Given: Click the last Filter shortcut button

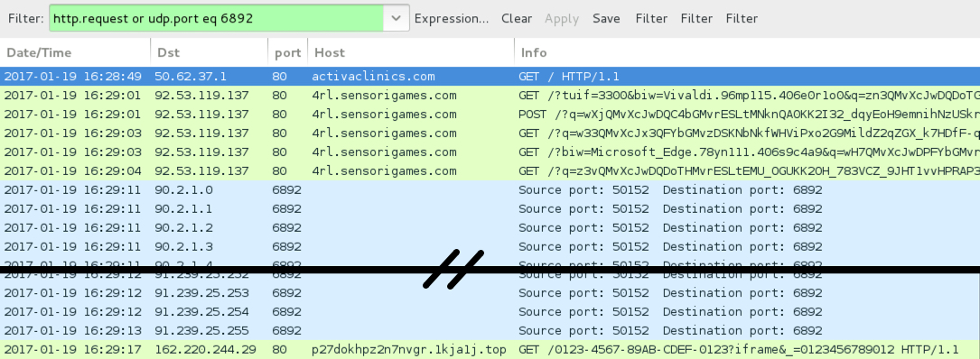Looking at the screenshot, I should coord(742,18).
